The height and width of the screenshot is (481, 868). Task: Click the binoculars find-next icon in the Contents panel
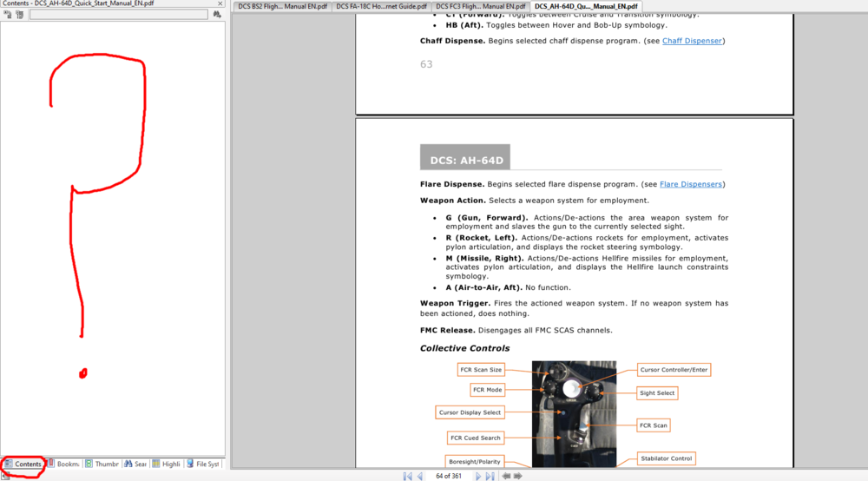217,15
